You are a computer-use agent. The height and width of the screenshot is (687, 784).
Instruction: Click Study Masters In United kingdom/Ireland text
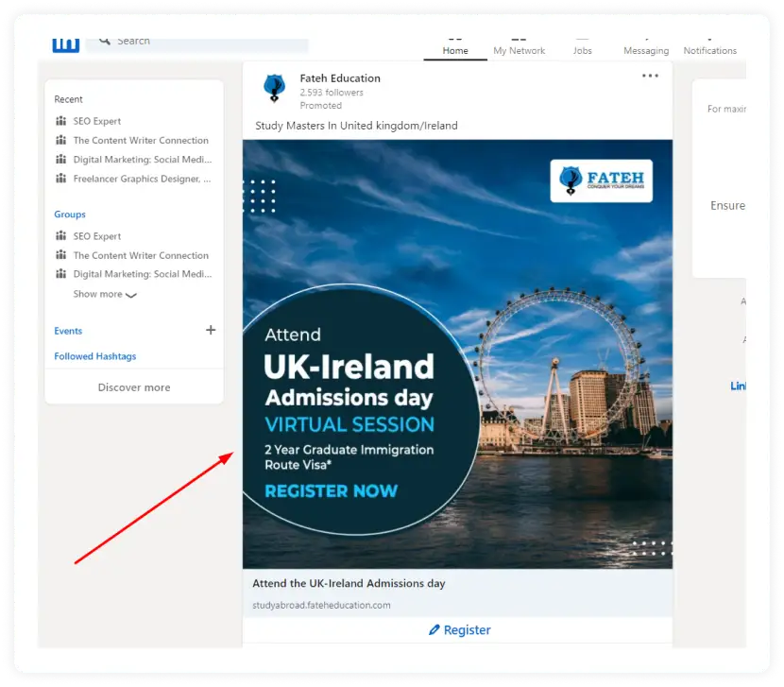click(356, 126)
